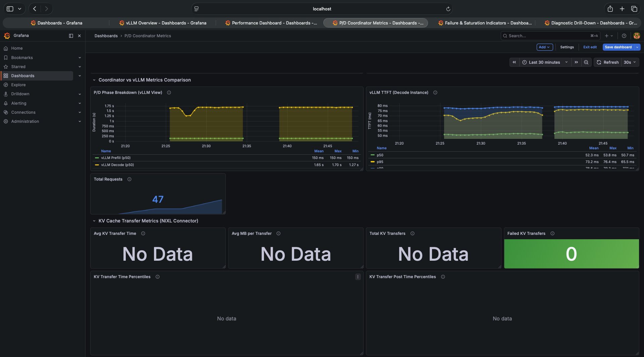
Task: Dock or undock the sidebar menu
Action: coord(71,36)
